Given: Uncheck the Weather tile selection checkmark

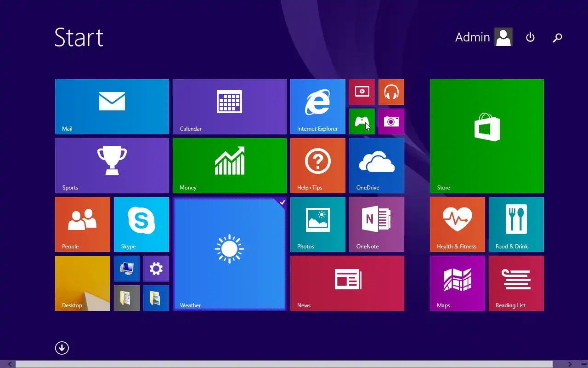Looking at the screenshot, I should pos(282,202).
